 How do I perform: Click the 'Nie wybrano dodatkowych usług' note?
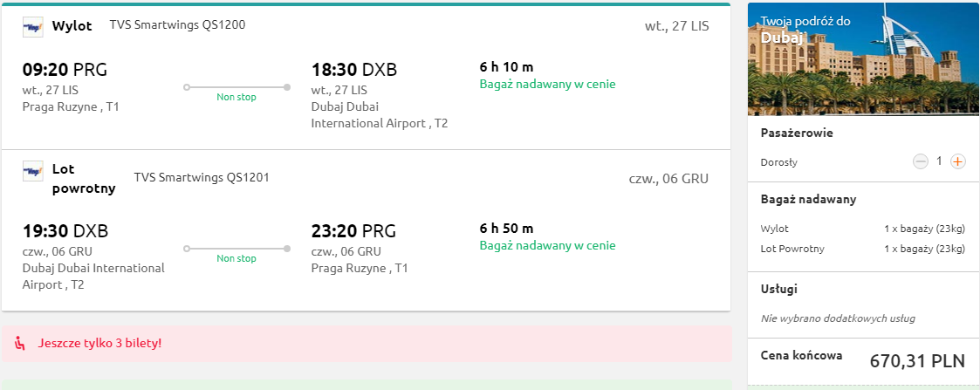[x=838, y=318]
